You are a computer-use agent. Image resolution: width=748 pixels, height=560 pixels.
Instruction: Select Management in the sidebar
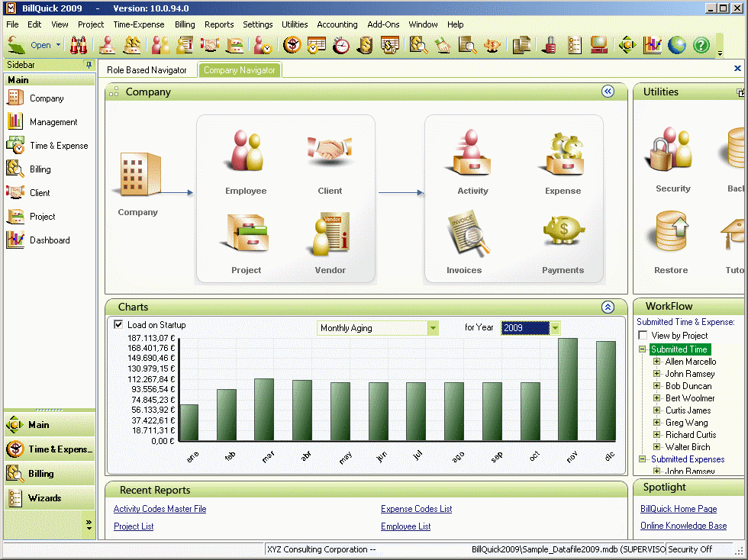click(53, 122)
